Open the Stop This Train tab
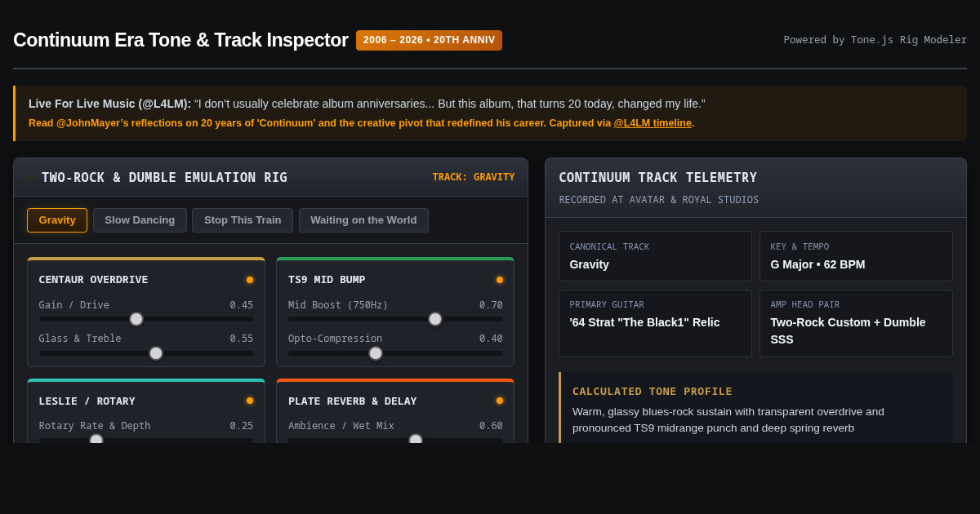This screenshot has height=514, width=980. tap(243, 220)
